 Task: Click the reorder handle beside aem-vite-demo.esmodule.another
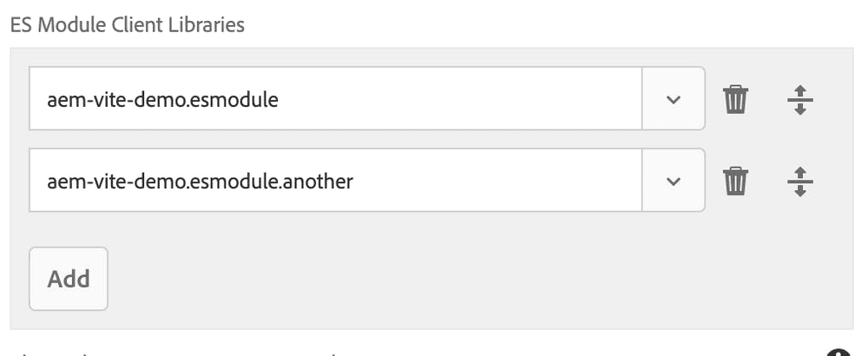tap(800, 181)
